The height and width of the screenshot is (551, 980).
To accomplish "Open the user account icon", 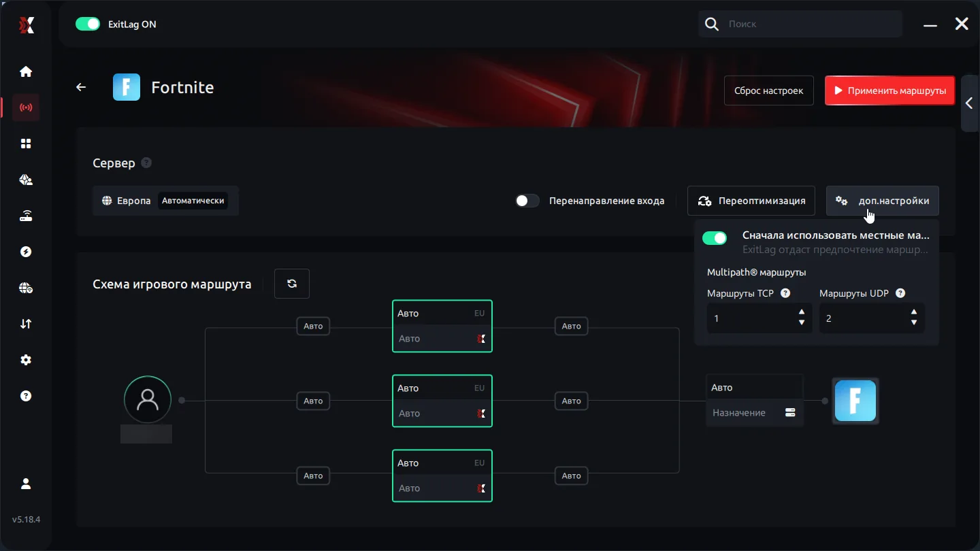I will click(x=26, y=484).
